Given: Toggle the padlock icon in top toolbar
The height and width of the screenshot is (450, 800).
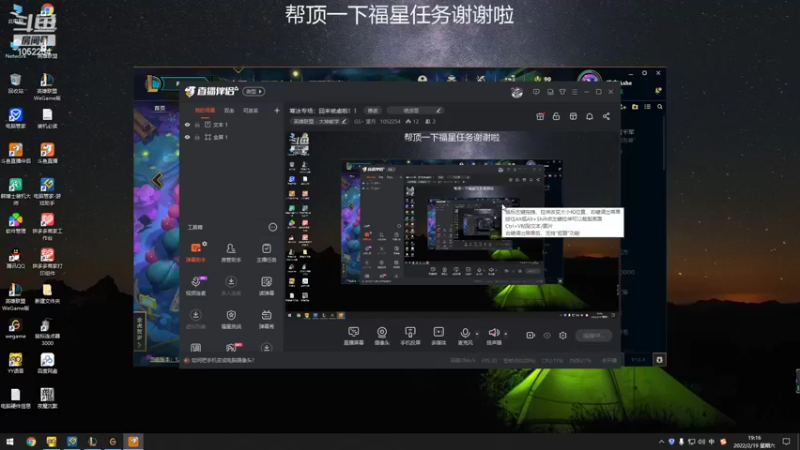Looking at the screenshot, I should pos(556,116).
